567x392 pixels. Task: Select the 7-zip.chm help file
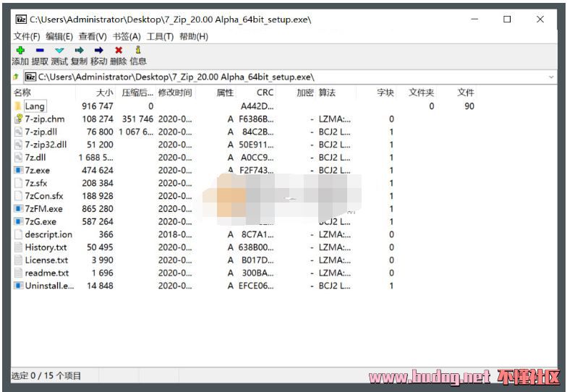coord(44,119)
